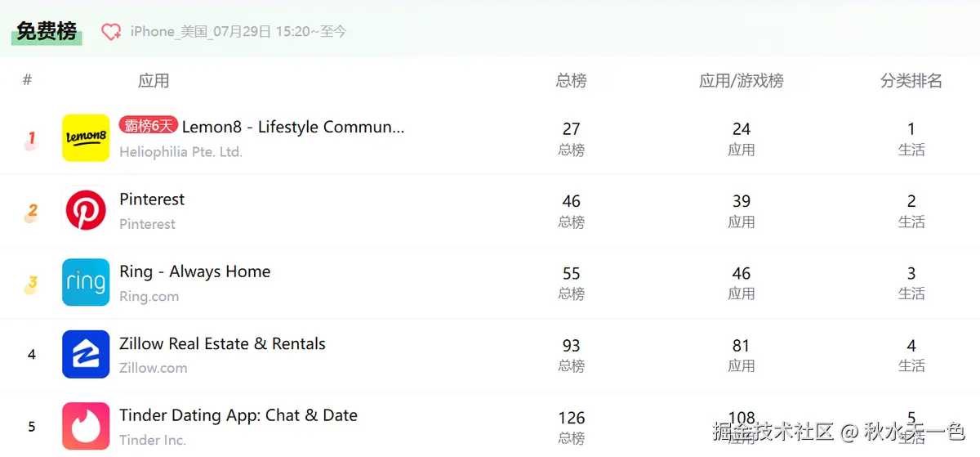This screenshot has width=980, height=457.
Task: Click the Pinterest app icon
Action: (86, 210)
